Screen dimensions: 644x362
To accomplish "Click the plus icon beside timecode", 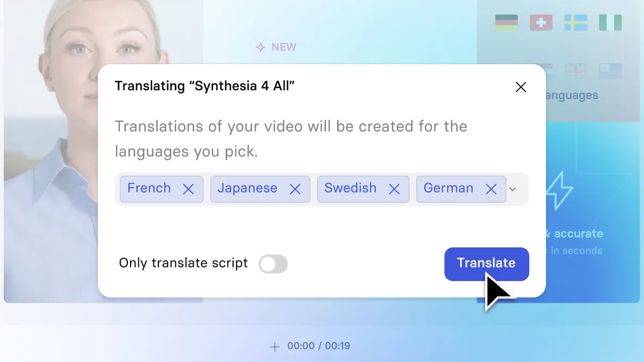I will click(x=275, y=347).
